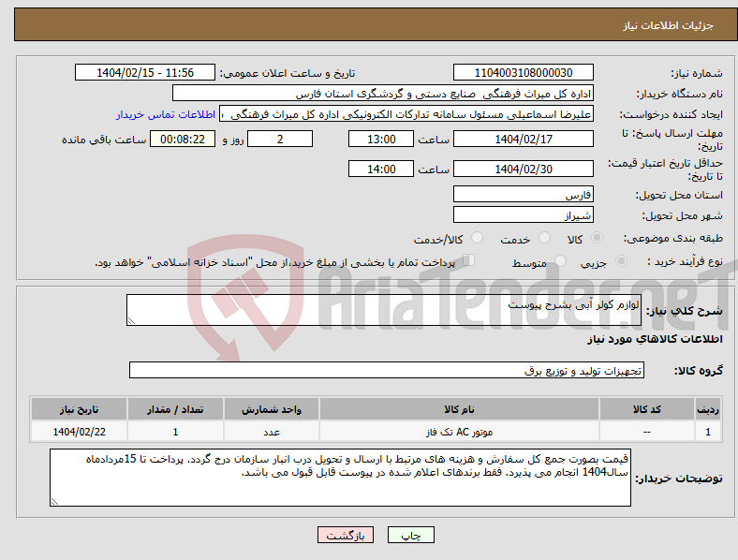Click the واحد شمارش column header
This screenshot has height=560, width=738.
pos(272,409)
